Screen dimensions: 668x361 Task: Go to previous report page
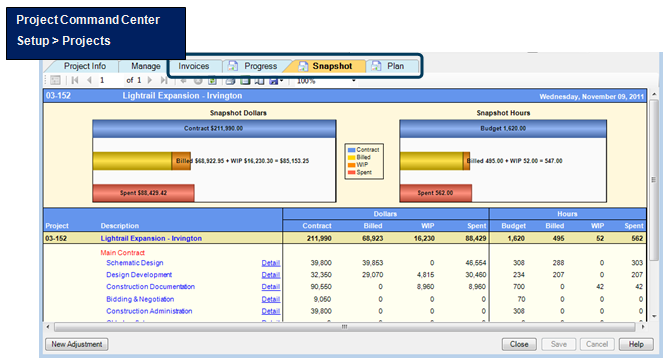[x=89, y=80]
